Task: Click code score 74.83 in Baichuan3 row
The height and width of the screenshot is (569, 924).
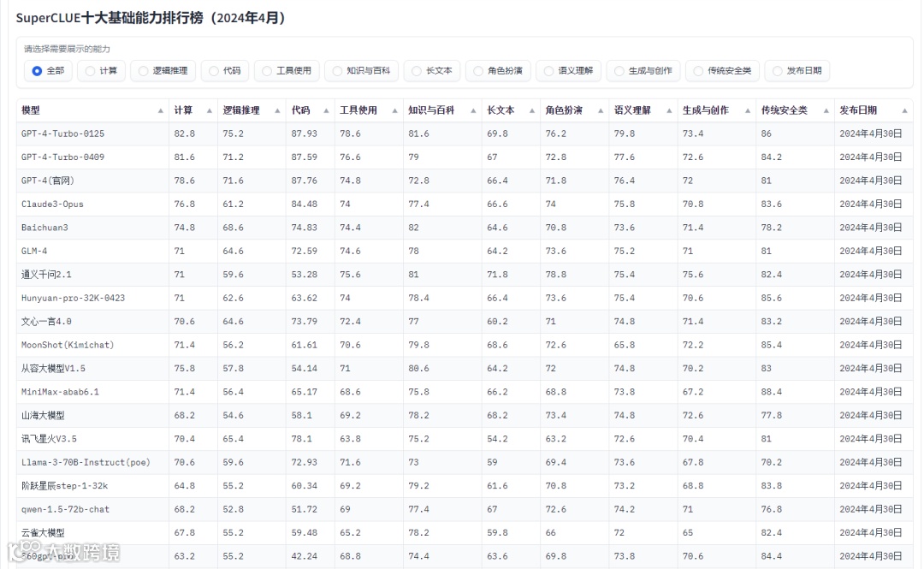Action: tap(304, 228)
